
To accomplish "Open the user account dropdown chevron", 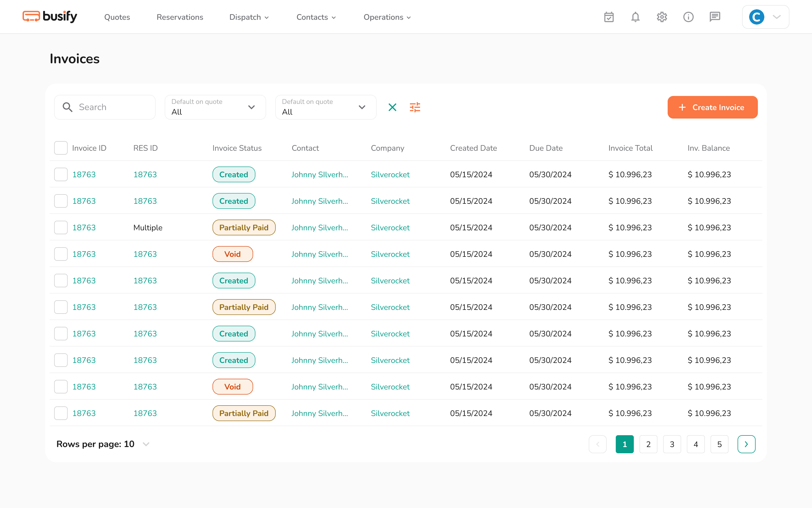I will [776, 17].
